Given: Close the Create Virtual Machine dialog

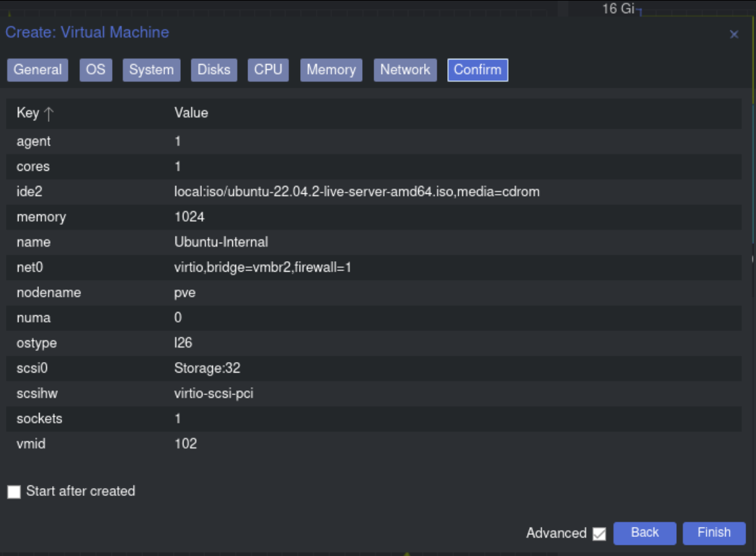Looking at the screenshot, I should [734, 34].
